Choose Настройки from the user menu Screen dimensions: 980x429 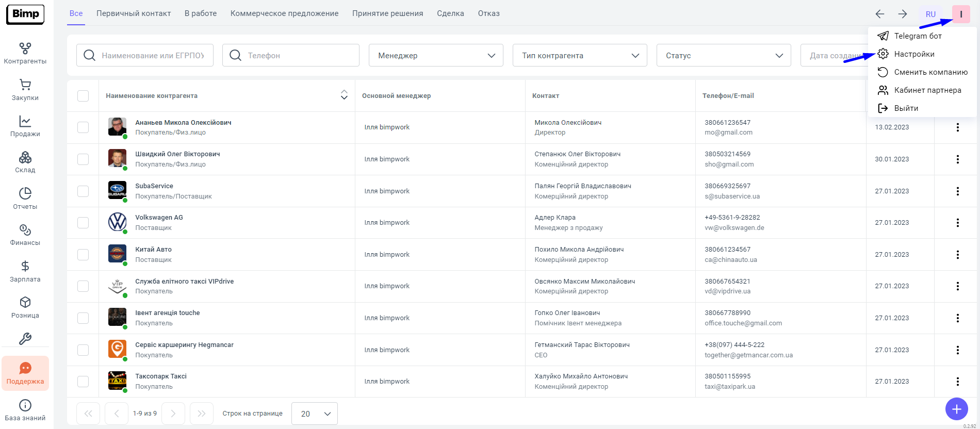coord(914,54)
